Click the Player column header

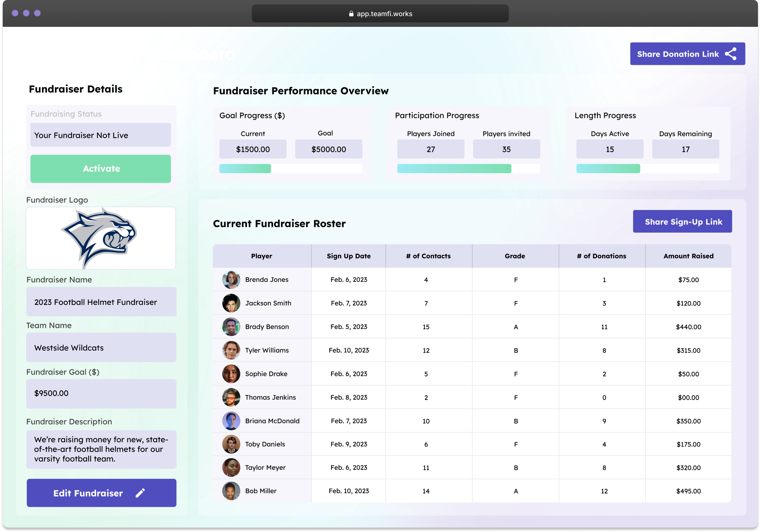pos(262,256)
